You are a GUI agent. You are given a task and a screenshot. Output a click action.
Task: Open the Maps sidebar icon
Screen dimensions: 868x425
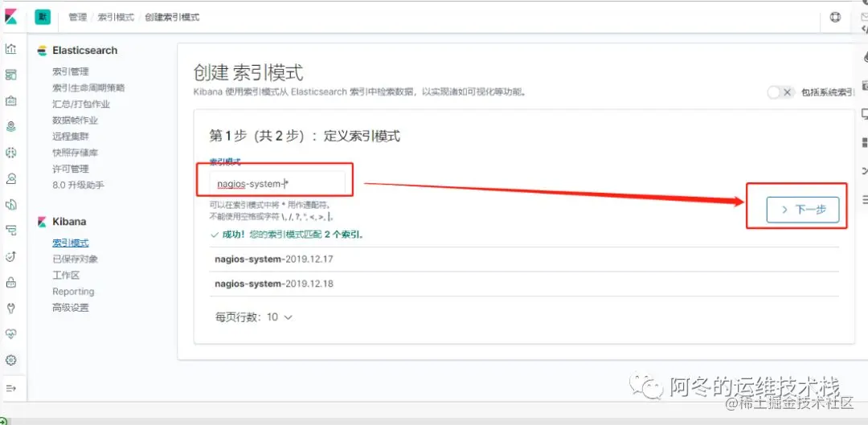pos(10,127)
